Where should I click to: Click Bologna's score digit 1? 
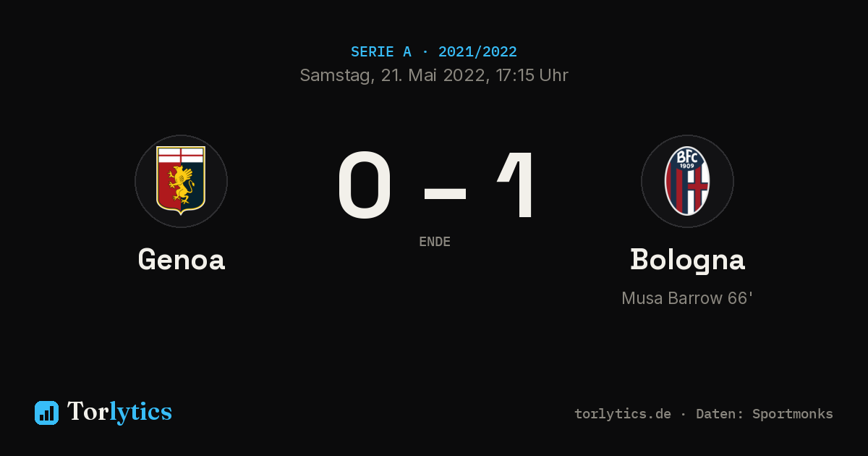pyautogui.click(x=517, y=185)
